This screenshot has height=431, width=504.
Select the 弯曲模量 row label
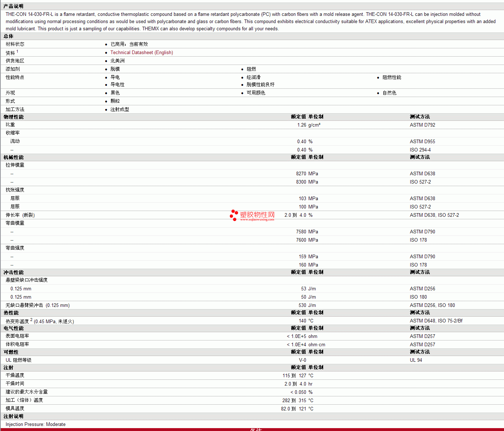[15, 223]
